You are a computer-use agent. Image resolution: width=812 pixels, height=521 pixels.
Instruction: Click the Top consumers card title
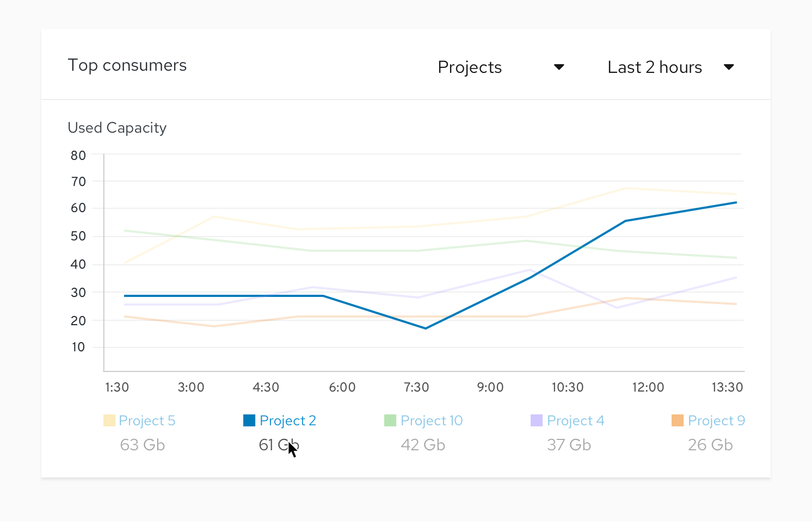click(x=127, y=65)
